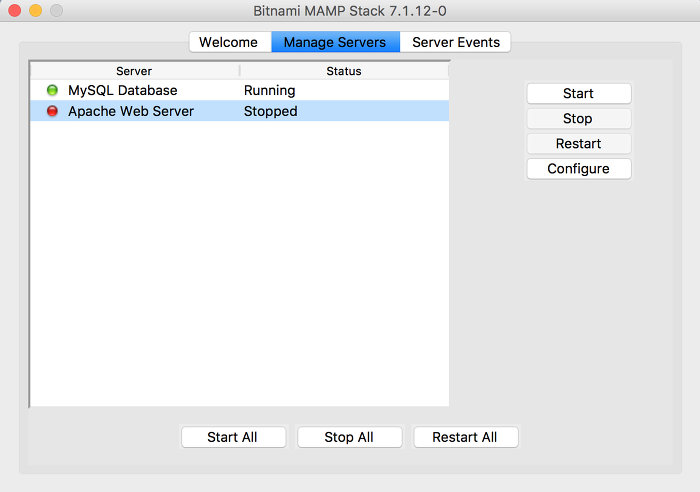Click the red Apache status indicator icon
This screenshot has height=492, width=700.
(52, 111)
